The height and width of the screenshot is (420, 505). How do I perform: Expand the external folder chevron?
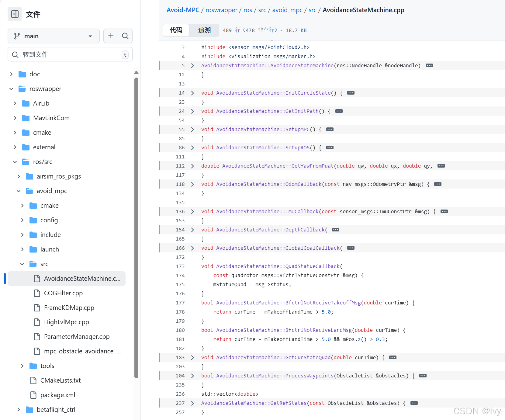click(15, 147)
